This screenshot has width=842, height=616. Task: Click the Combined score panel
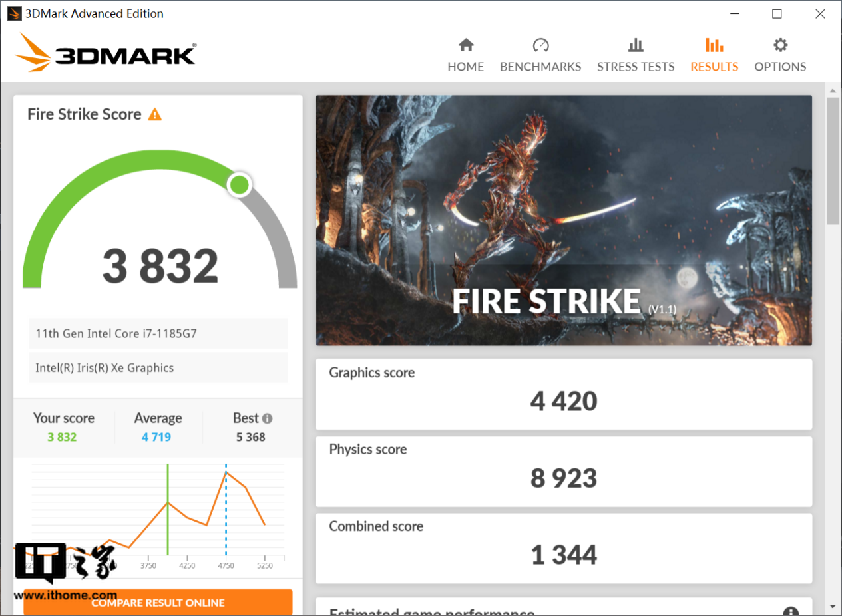[x=563, y=547]
